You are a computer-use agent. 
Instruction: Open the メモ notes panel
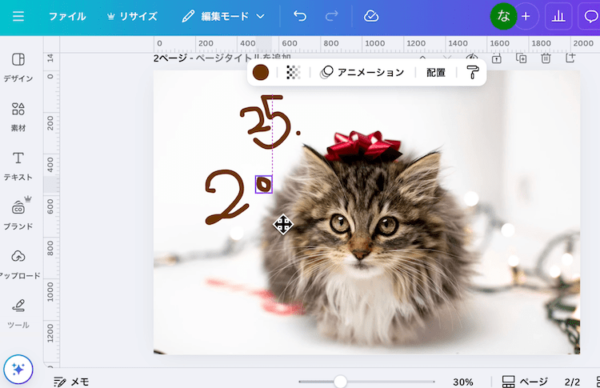(71, 381)
